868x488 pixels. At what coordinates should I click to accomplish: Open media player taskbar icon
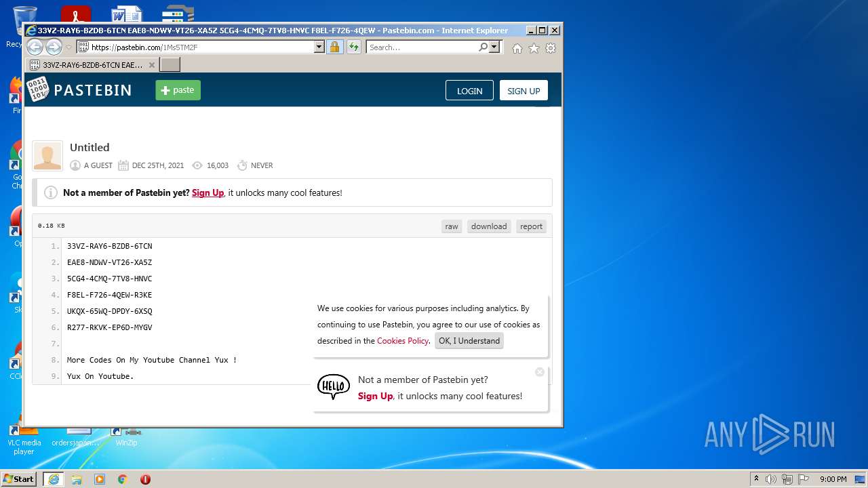(x=100, y=479)
